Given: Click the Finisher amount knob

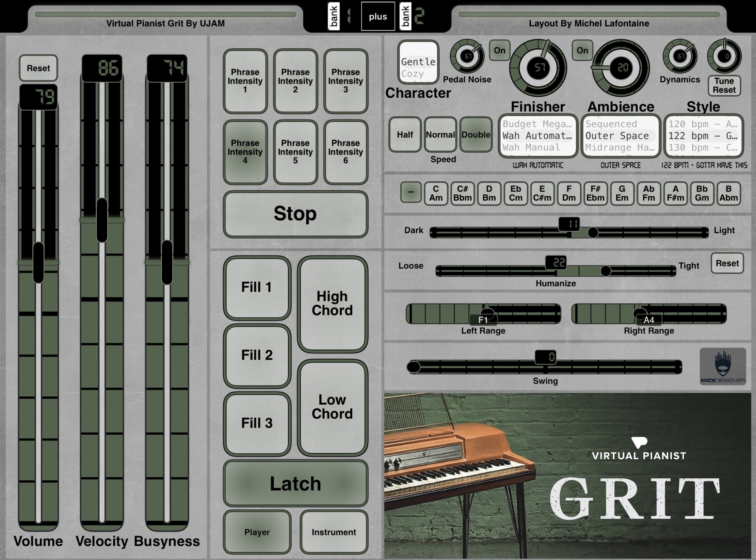Looking at the screenshot, I should point(538,68).
